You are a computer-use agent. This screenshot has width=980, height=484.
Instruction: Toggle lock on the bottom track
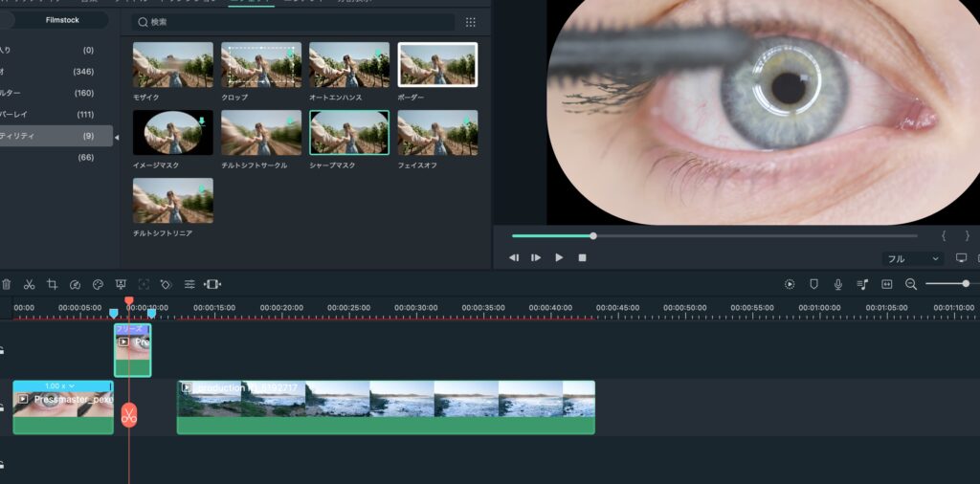pyautogui.click(x=3, y=465)
